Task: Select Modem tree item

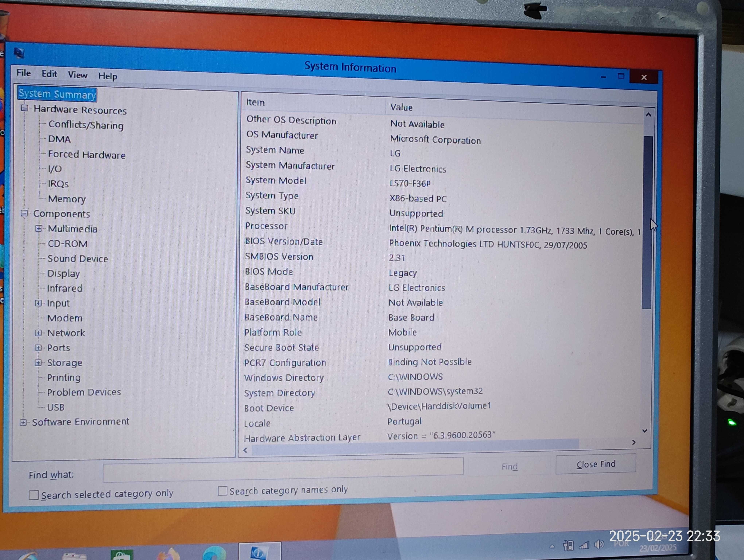Action: 65,318
